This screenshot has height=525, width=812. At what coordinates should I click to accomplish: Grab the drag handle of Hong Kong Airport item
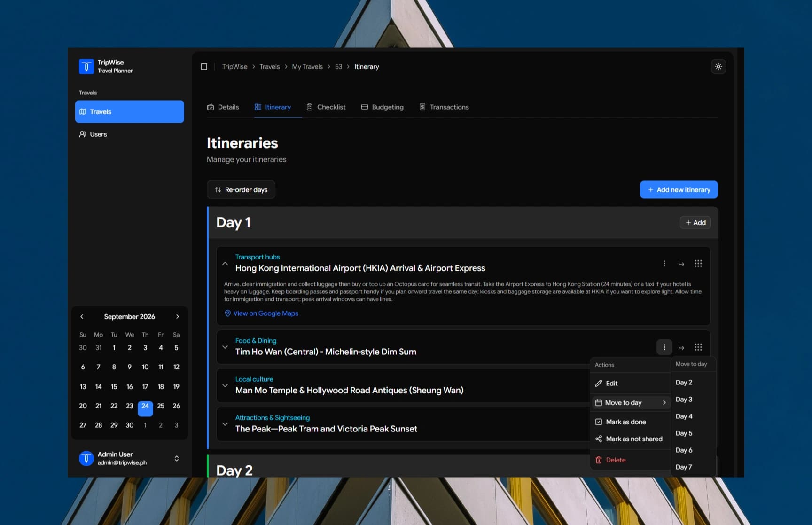698,264
